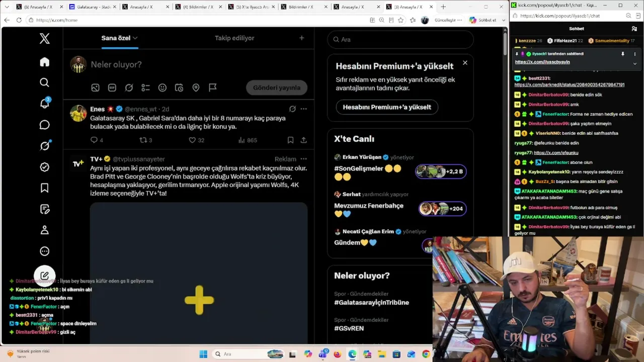This screenshot has height=362, width=644.
Task: Open bestt2331's barknedit status link in chat
Action: pyautogui.click(x=570, y=85)
